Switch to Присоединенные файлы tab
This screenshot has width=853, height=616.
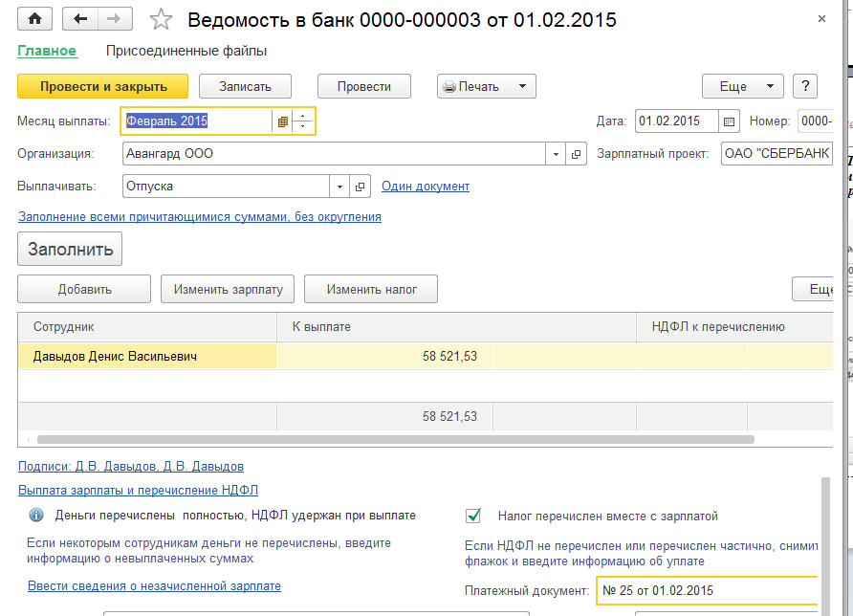pos(186,51)
